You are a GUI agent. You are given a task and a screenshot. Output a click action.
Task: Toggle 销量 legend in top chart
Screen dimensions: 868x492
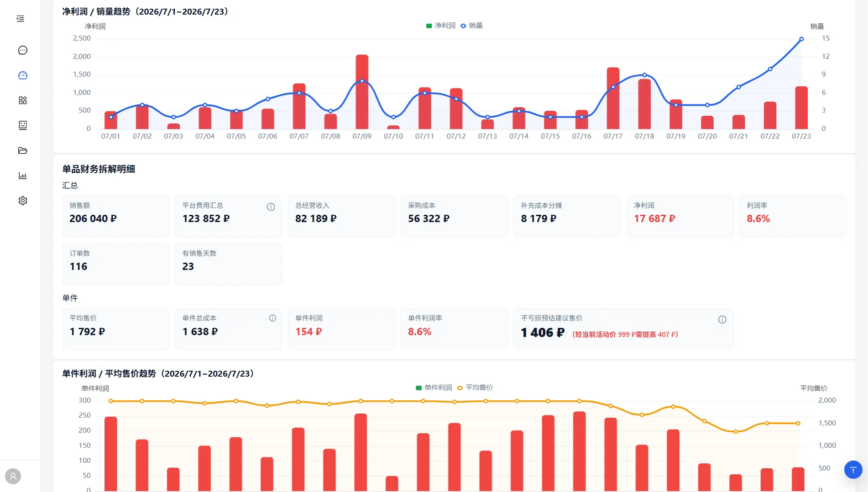coord(472,26)
